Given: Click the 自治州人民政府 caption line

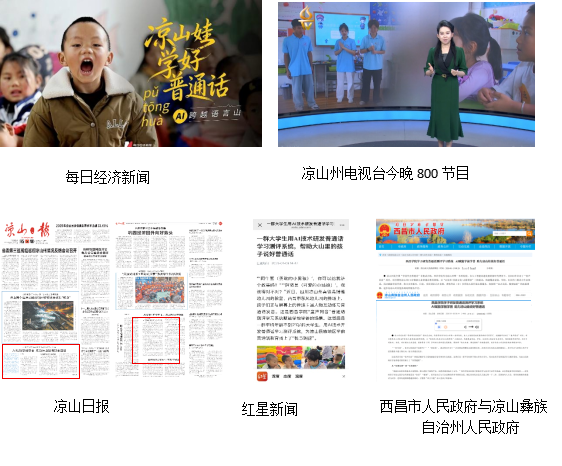Looking at the screenshot, I should tap(470, 427).
